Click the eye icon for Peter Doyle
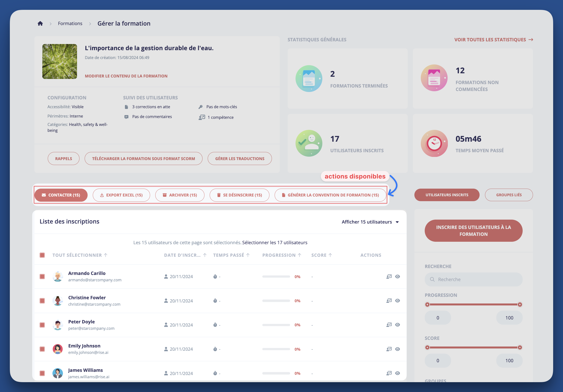563x392 pixels. coord(398,325)
